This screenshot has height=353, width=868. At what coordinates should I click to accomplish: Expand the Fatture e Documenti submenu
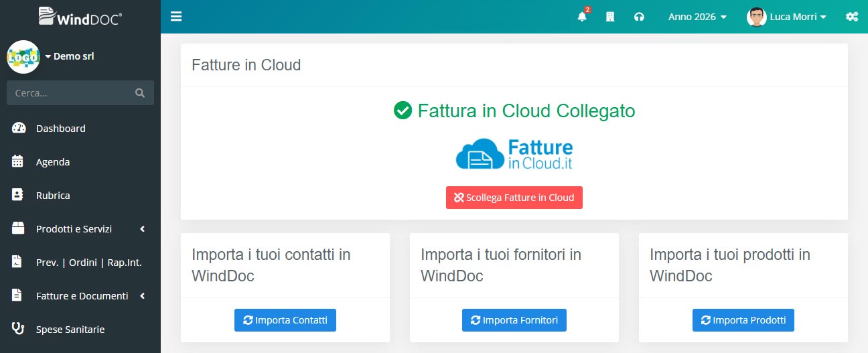coord(80,296)
